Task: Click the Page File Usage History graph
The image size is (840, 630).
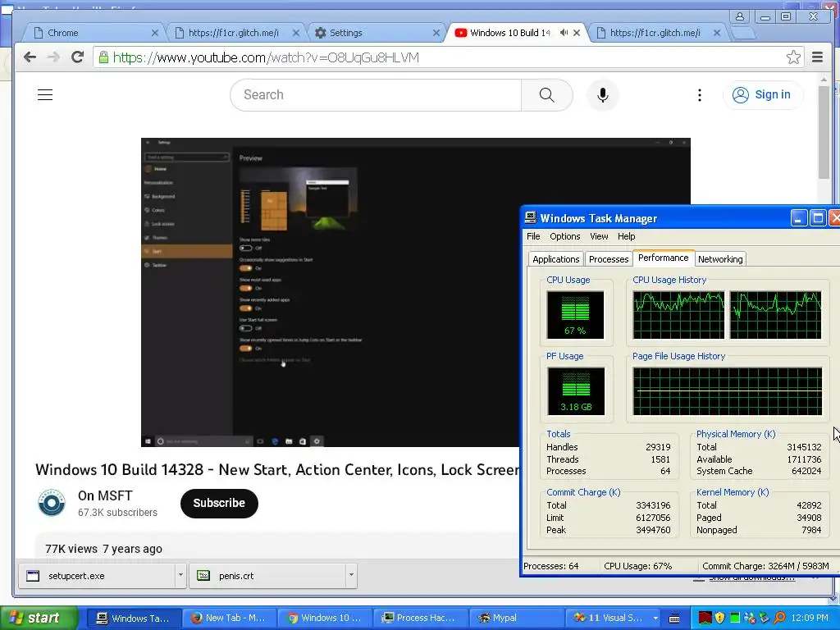Action: click(727, 391)
